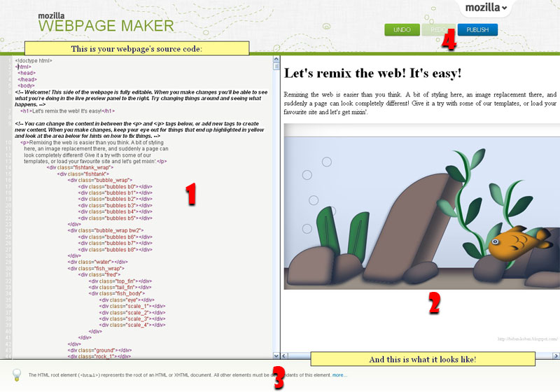Click the greyed-out REDO button
This screenshot has height=392, width=560.
pos(439,30)
